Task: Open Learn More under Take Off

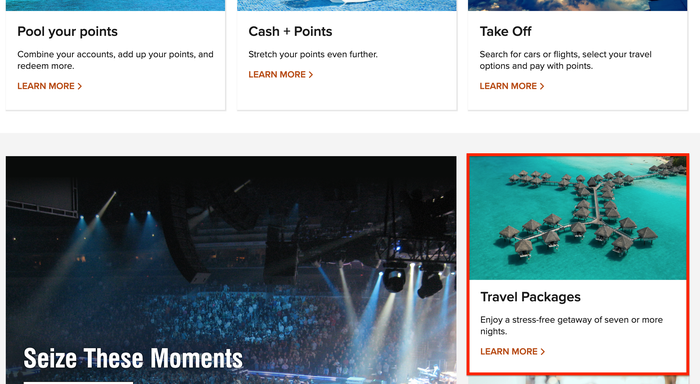Action: click(512, 86)
